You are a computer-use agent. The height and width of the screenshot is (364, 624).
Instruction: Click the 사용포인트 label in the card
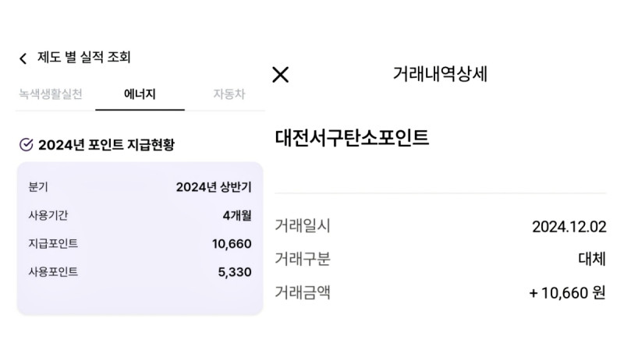[x=53, y=272]
